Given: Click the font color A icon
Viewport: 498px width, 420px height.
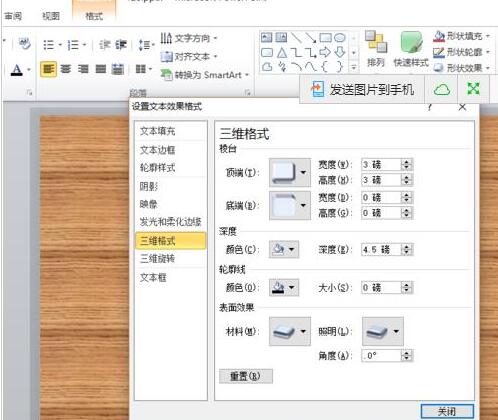Looking at the screenshot, I should 17,70.
